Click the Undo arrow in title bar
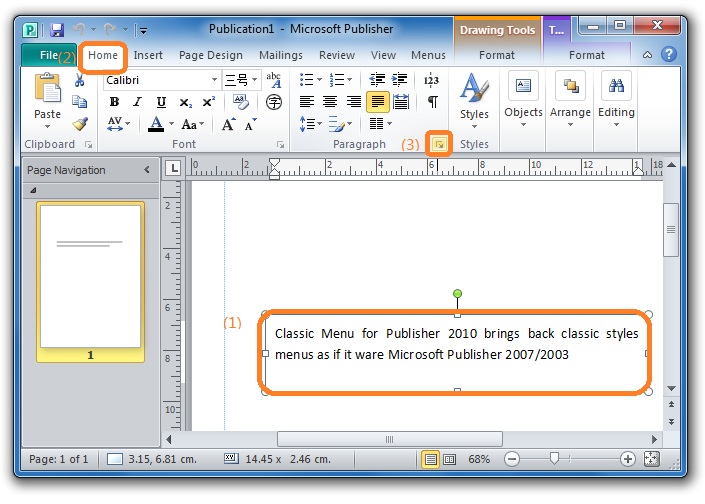 pos(79,30)
